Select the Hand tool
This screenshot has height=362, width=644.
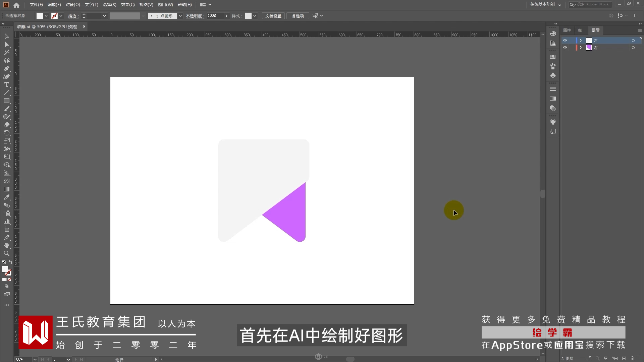(x=6, y=246)
